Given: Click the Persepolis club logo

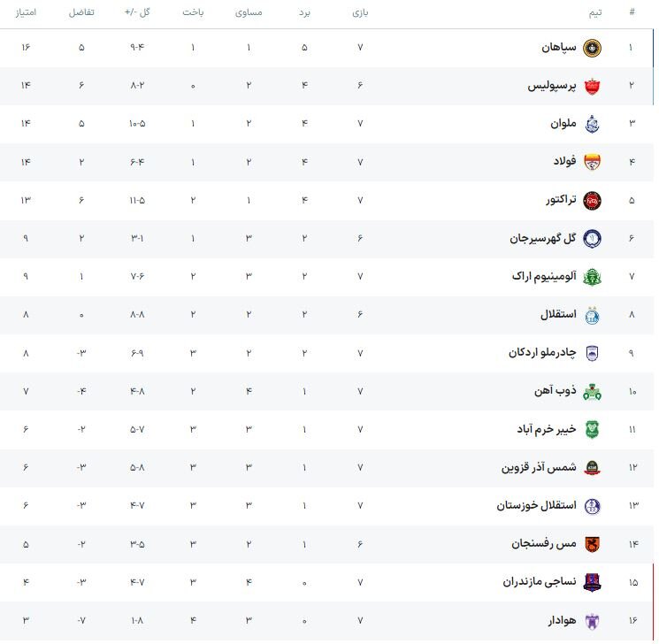Looking at the screenshot, I should point(593,86).
